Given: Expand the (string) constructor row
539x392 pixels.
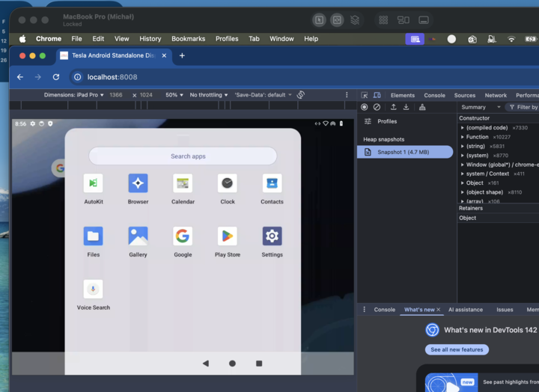Looking at the screenshot, I should (x=463, y=146).
